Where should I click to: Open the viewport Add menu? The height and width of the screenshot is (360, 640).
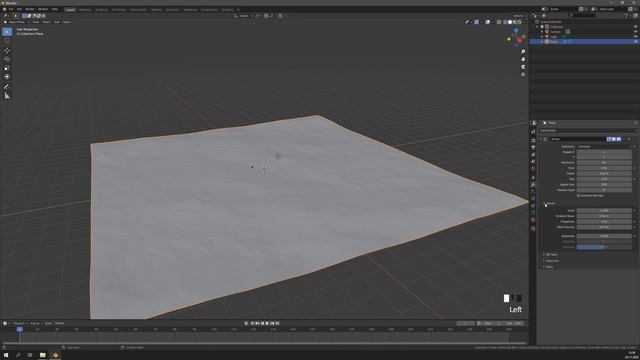tap(57, 22)
